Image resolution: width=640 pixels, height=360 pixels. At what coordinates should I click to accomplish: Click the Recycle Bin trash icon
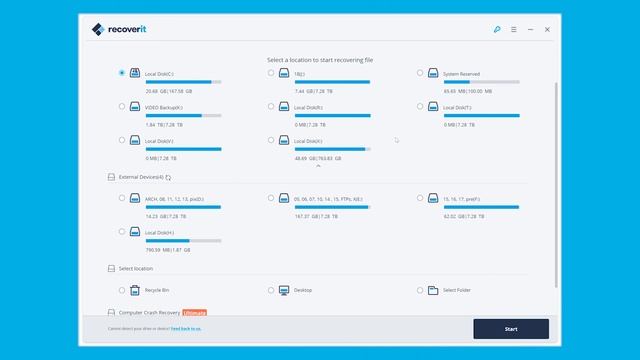click(x=135, y=290)
